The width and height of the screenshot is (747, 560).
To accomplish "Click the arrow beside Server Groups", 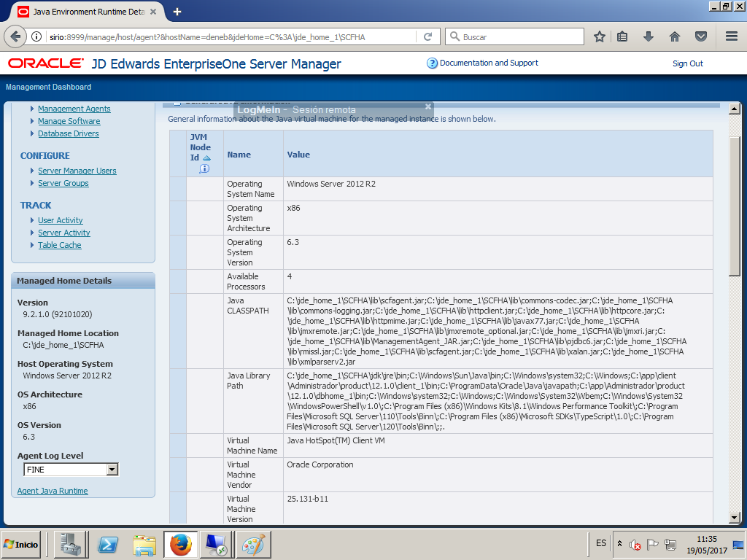I will pos(32,183).
